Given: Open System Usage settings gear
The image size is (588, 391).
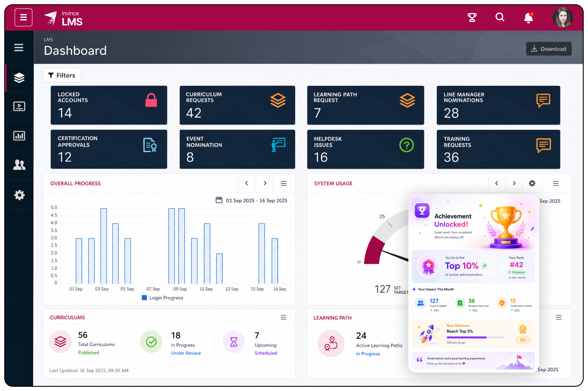Looking at the screenshot, I should click(x=532, y=183).
